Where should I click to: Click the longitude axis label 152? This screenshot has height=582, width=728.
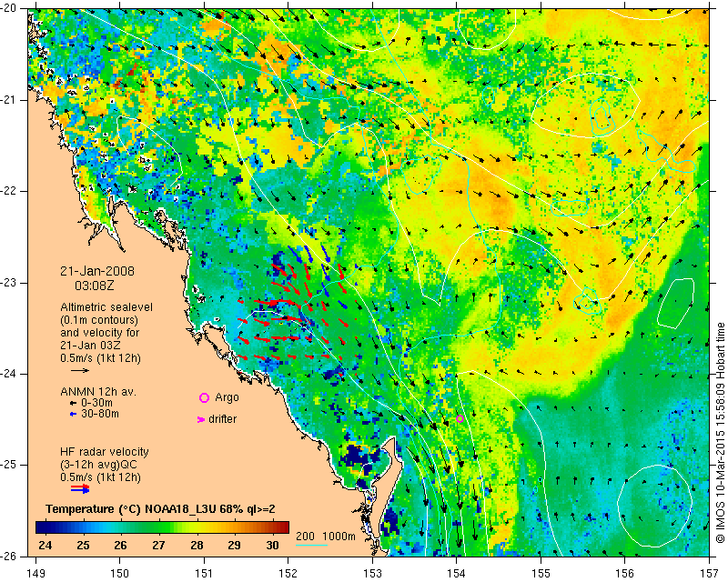[288, 574]
